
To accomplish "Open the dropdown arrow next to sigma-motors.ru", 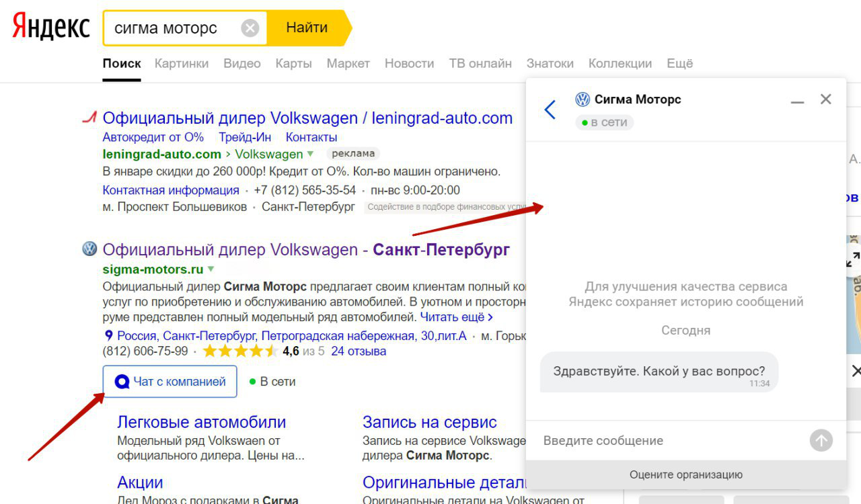I will 211,269.
